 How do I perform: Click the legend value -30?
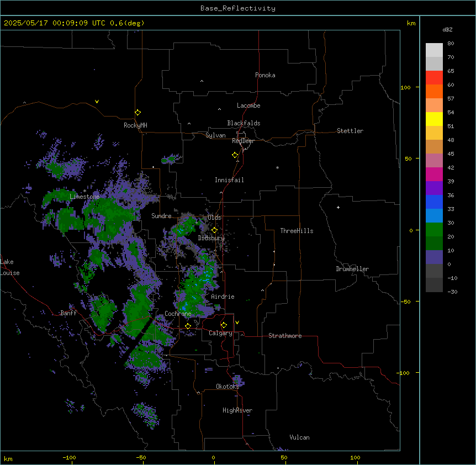[x=452, y=292]
